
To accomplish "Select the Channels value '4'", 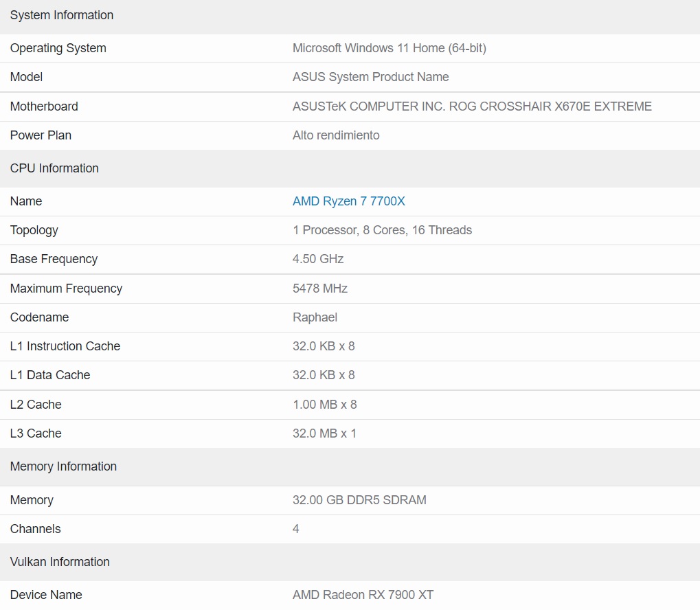I will tap(296, 529).
